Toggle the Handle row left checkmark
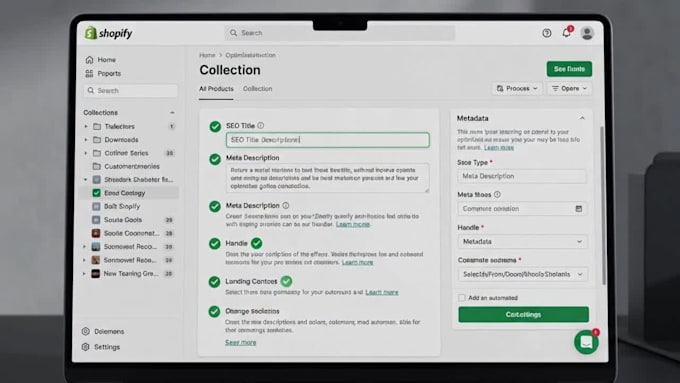Screen dimensions: 680x383 [x=215, y=244]
